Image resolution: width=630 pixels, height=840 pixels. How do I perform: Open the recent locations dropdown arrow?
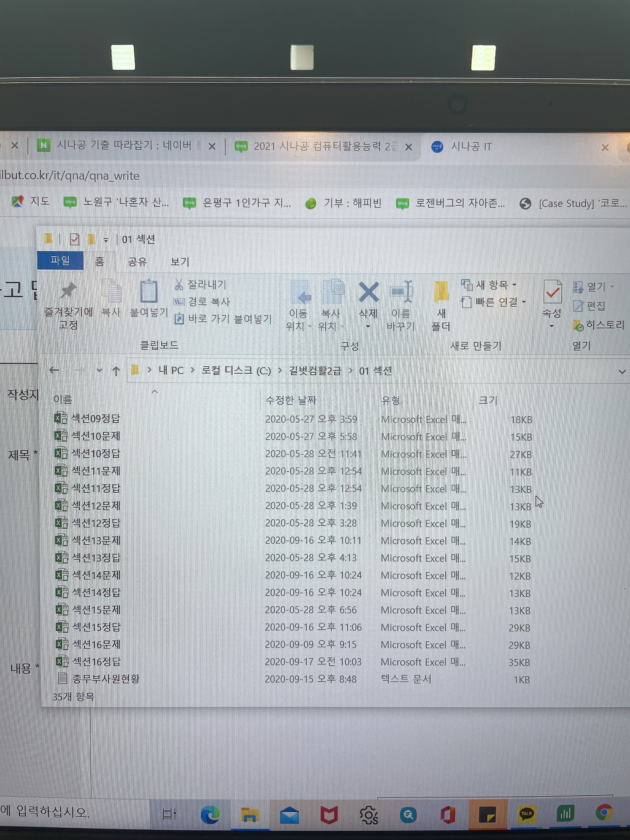click(x=99, y=370)
